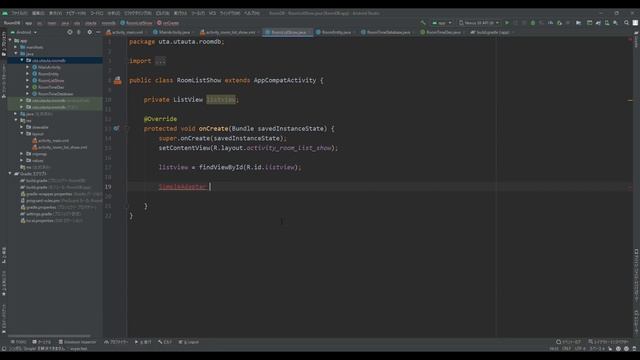Collapse the Gradle Scripts node
The height and width of the screenshot is (360, 640).
click(x=10, y=173)
